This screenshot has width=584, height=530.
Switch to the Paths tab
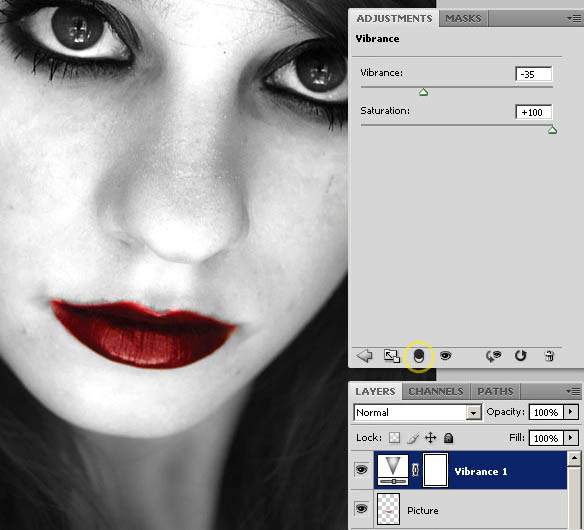pyautogui.click(x=495, y=391)
